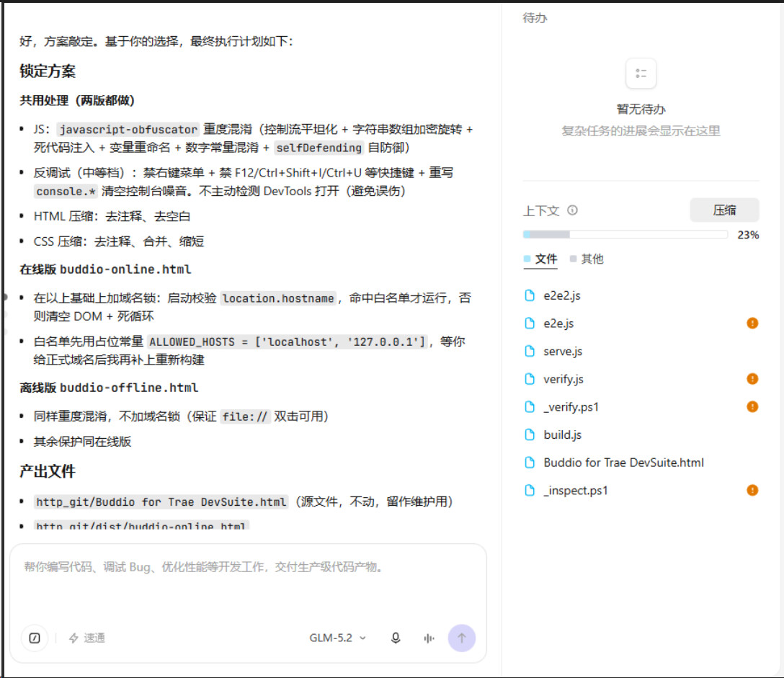
Task: Open the _verify.ps1 file entry
Action: [x=641, y=407]
